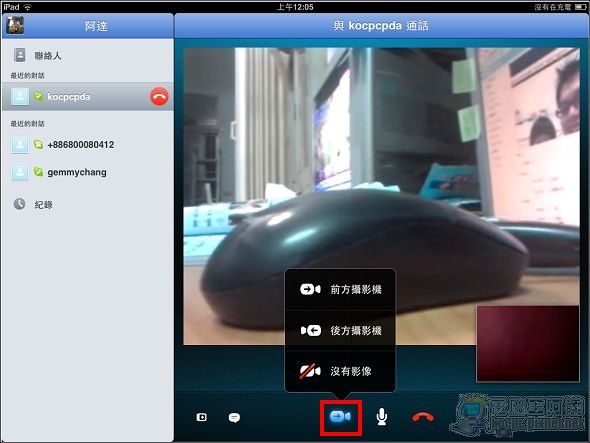
Task: Tap the Wi-Fi icon in status bar
Action: (27, 7)
